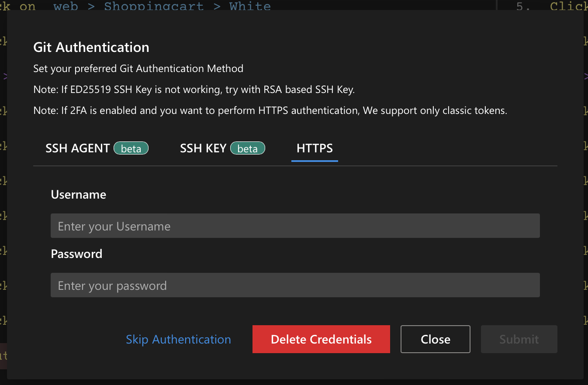The height and width of the screenshot is (385, 588).
Task: Close the Git Authentication dialog
Action: 435,340
